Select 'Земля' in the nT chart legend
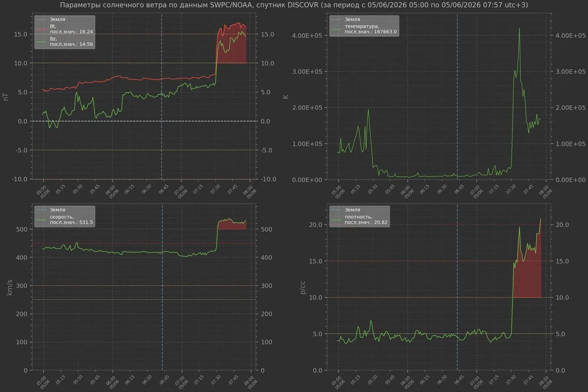The height and width of the screenshot is (392, 588). [57, 20]
